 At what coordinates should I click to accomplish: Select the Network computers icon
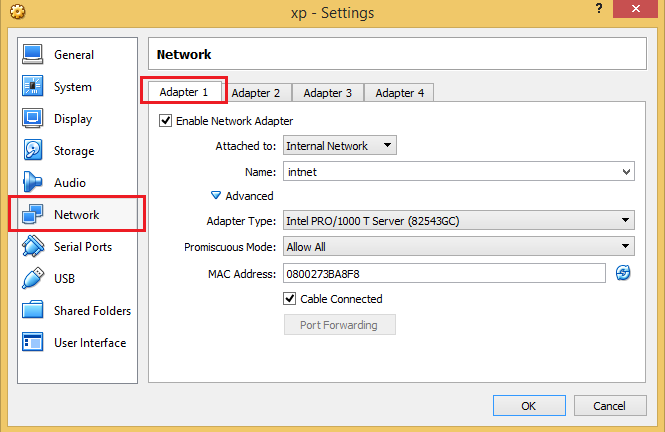pos(33,214)
